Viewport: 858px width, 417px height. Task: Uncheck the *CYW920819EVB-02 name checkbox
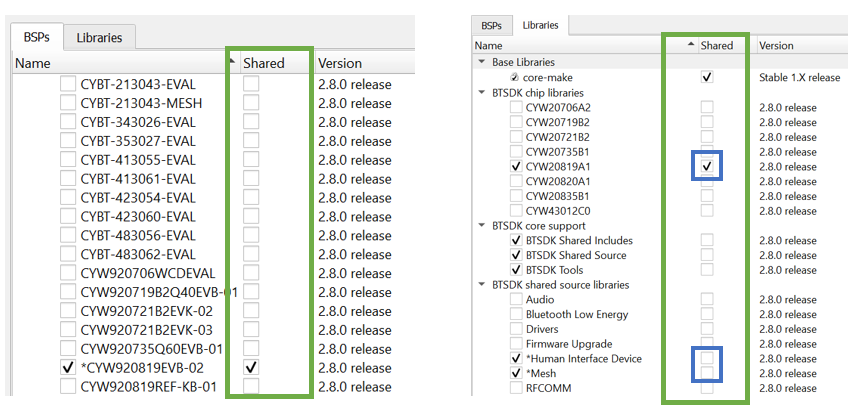[x=68, y=367]
